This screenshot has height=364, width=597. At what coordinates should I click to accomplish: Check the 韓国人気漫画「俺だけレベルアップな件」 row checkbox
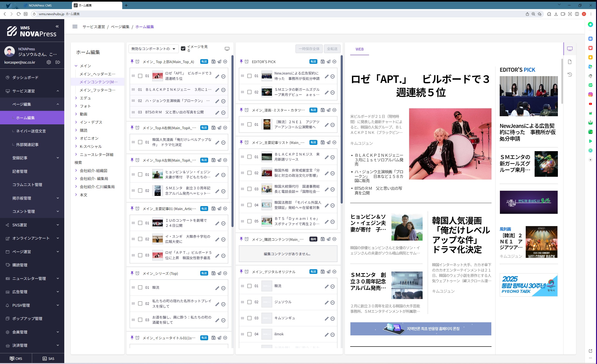point(140,142)
